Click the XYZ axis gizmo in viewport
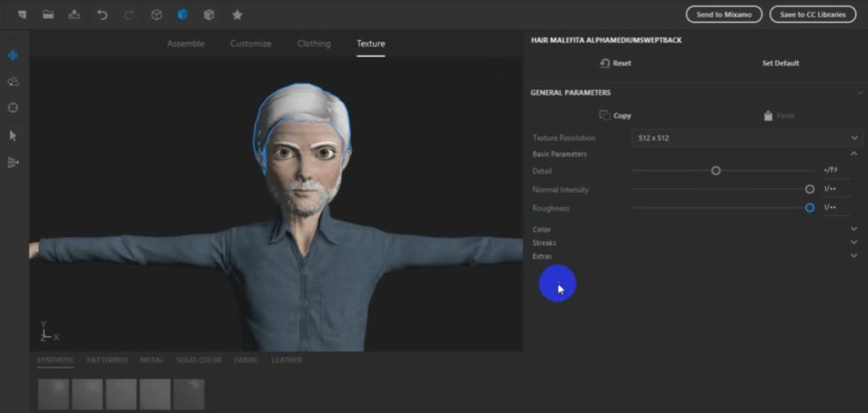Screen dimensions: 868x413 [48, 331]
